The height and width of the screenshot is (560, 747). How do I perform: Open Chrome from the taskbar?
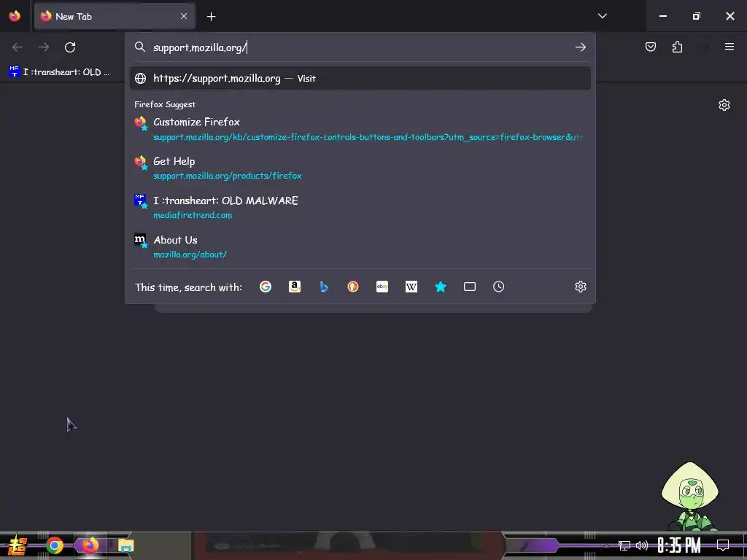click(55, 545)
